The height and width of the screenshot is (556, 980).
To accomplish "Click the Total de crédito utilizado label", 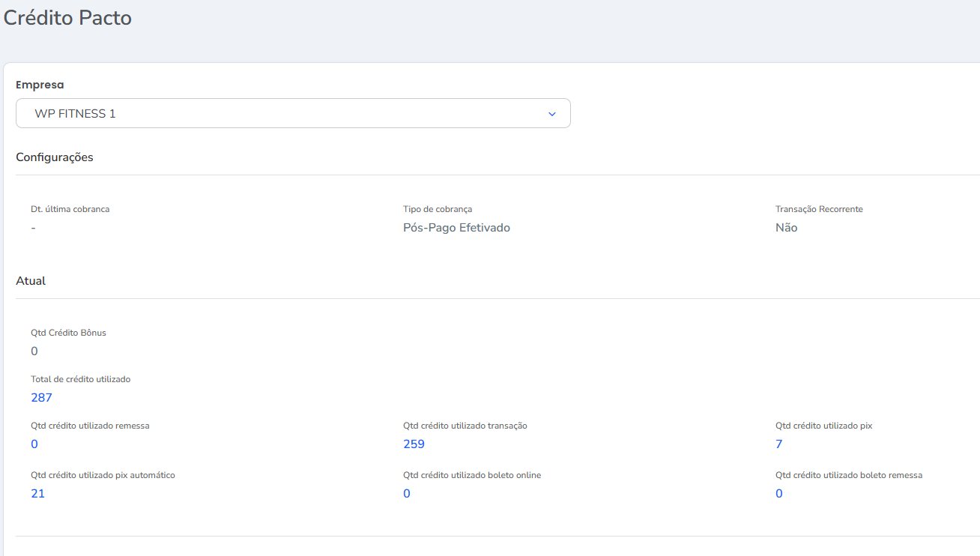I will point(80,379).
